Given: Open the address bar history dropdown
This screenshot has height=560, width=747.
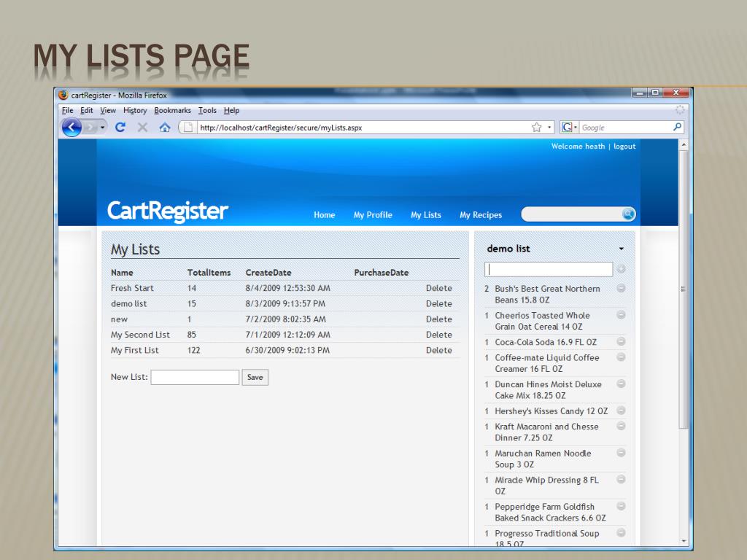Looking at the screenshot, I should [x=549, y=127].
